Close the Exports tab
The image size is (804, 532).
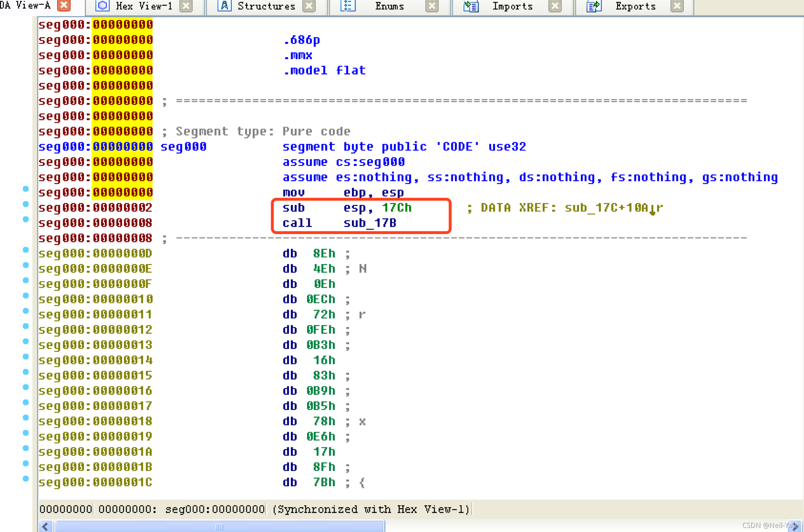[x=677, y=6]
